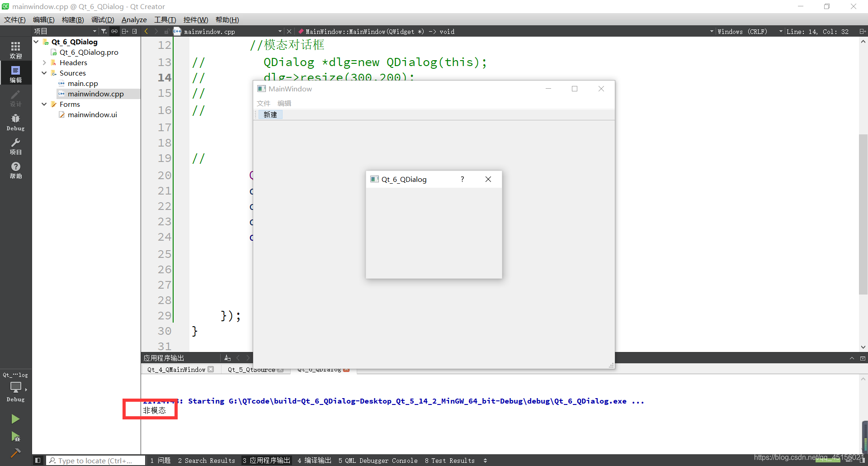The height and width of the screenshot is (466, 868).
Task: Open the 3 应用程序输出 pane
Action: coord(266,460)
